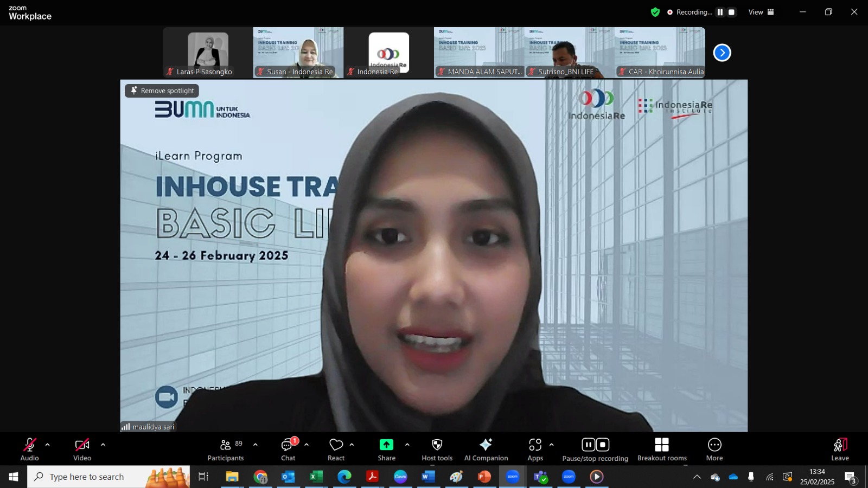Open Excel from taskbar
Image resolution: width=868 pixels, height=488 pixels.
[316, 477]
